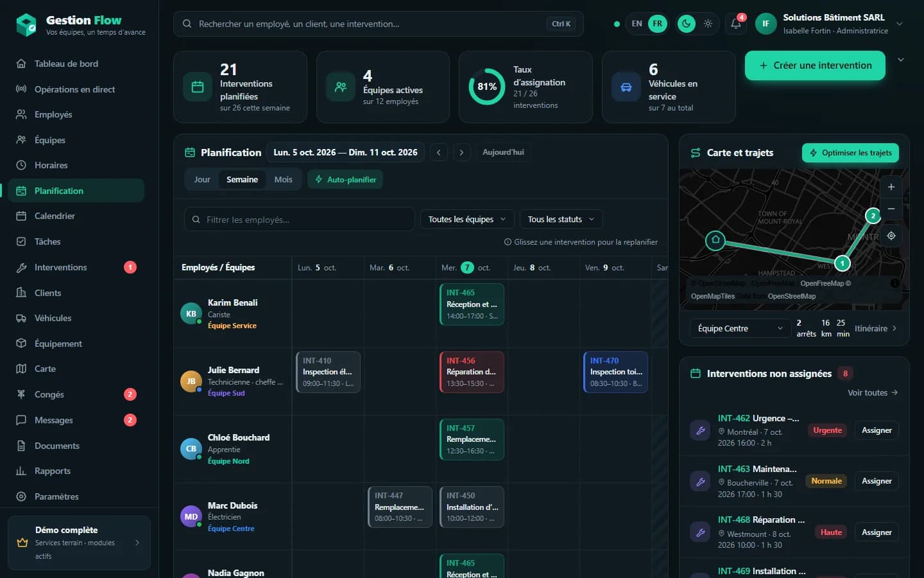
Task: Open Itinéraire link
Action: pyautogui.click(x=875, y=328)
